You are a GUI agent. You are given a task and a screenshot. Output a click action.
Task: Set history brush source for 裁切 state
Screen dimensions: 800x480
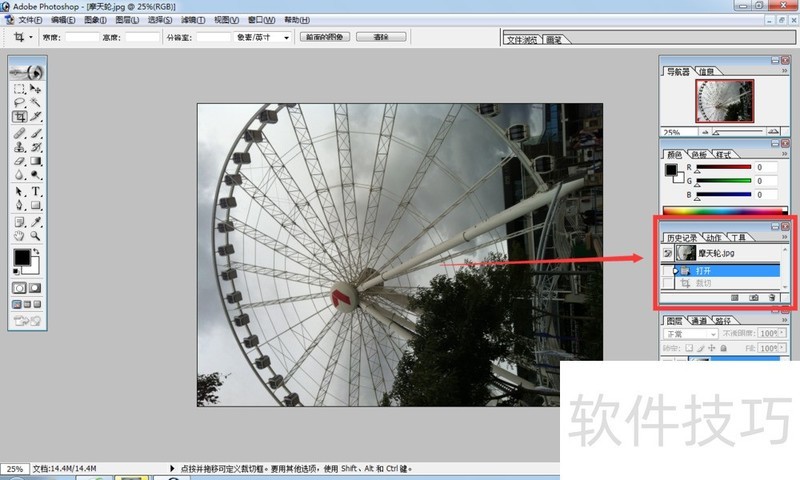(667, 283)
